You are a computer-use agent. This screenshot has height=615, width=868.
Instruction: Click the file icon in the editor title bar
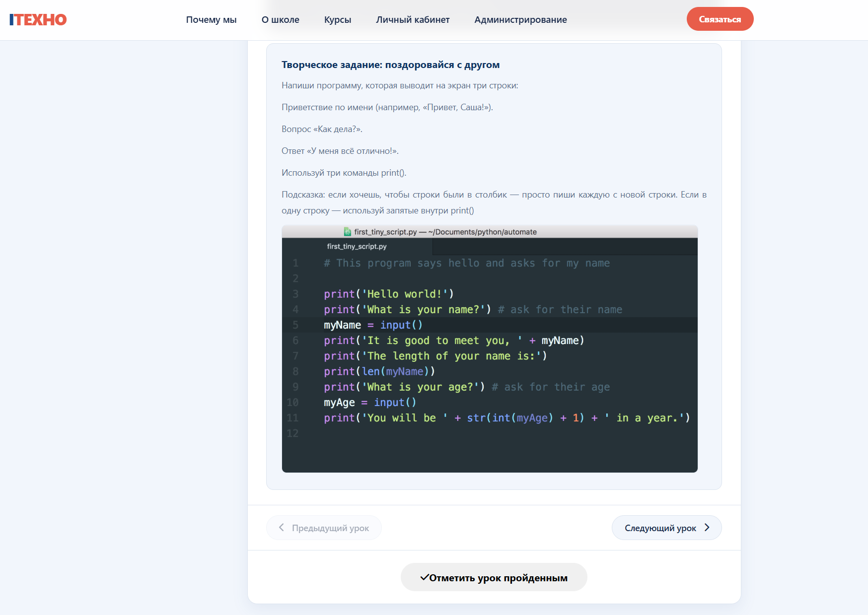coord(348,232)
